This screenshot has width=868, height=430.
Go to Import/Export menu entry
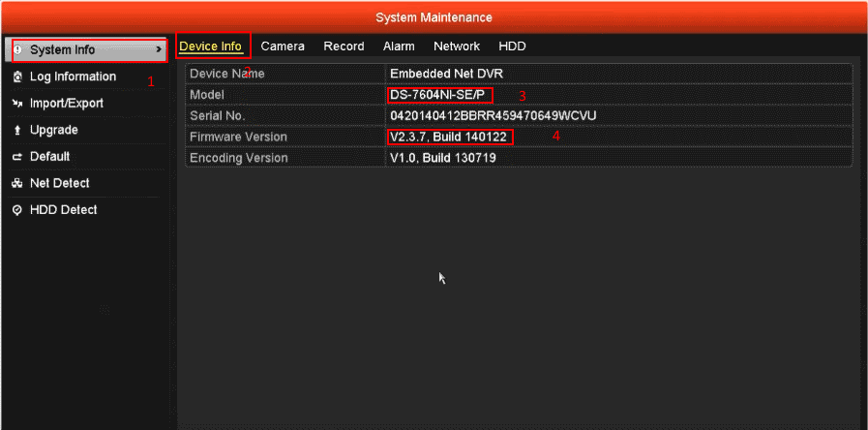click(x=67, y=103)
